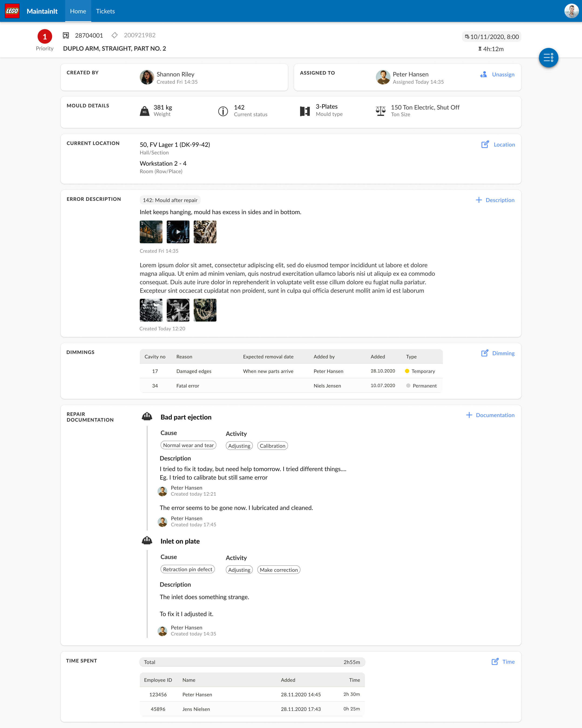
Task: Click the mould number icon beside 28704001
Action: tap(66, 35)
